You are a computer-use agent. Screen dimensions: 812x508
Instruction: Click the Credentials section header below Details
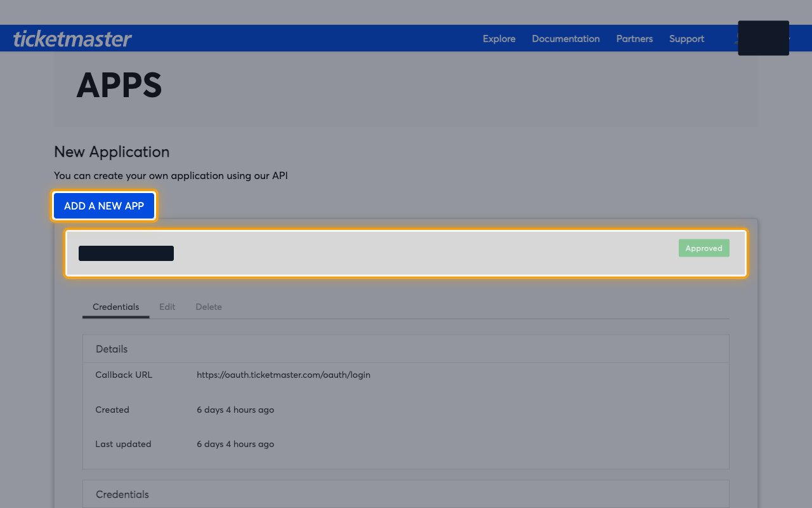pos(406,494)
